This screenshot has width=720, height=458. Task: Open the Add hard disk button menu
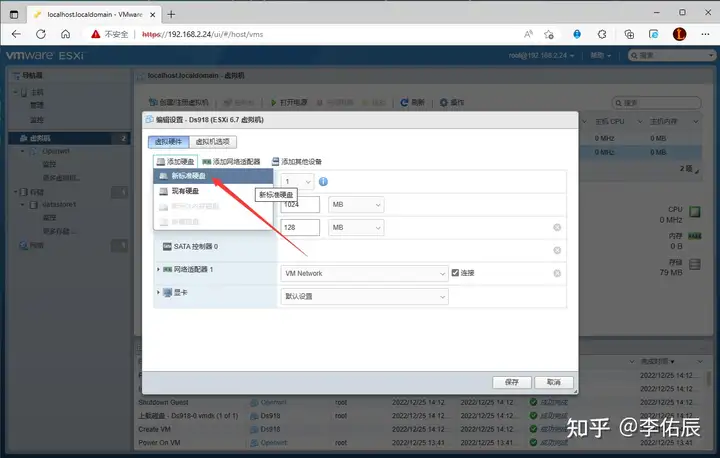click(175, 162)
